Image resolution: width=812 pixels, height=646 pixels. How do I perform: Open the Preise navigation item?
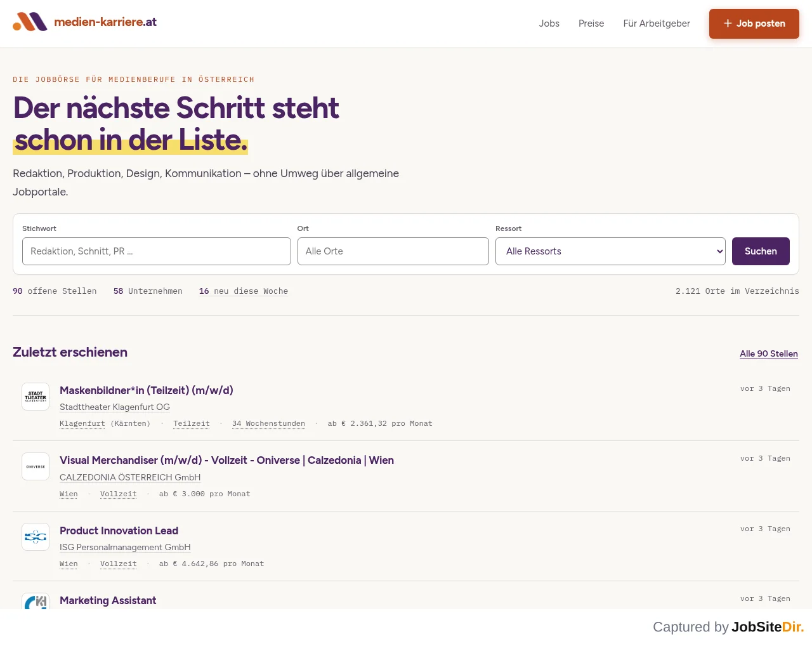point(591,23)
